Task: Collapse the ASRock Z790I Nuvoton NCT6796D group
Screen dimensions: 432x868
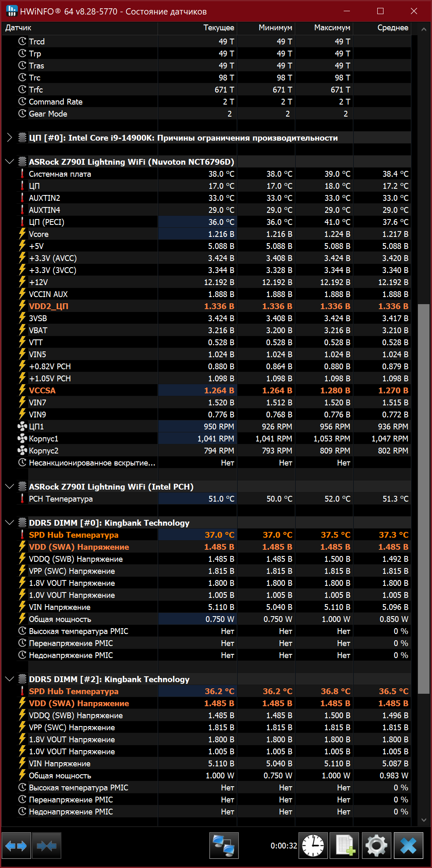Action: tap(9, 162)
